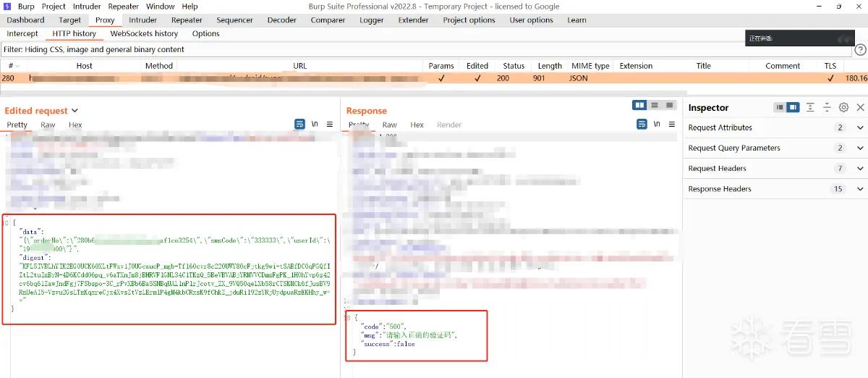The width and height of the screenshot is (868, 378).
Task: Sort history by Status column header
Action: click(514, 66)
